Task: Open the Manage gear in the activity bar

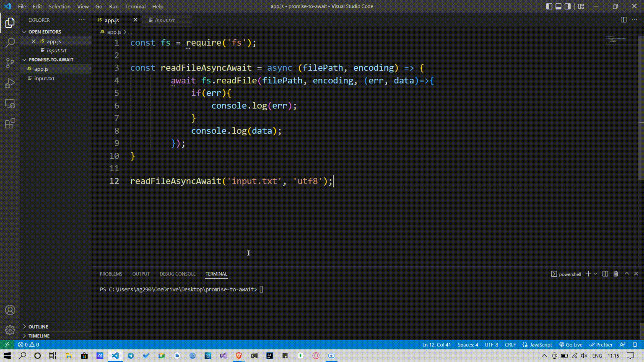Action: click(10, 329)
